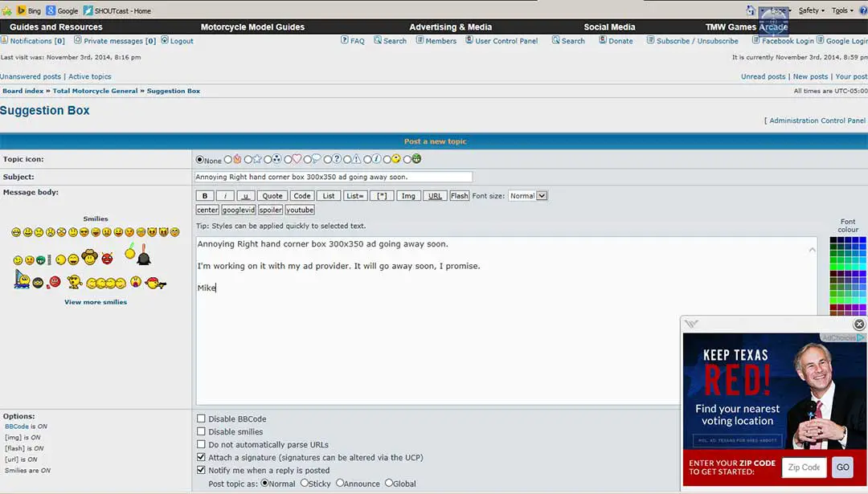
Task: Go to Board index in the breadcrumb
Action: pyautogui.click(x=23, y=91)
